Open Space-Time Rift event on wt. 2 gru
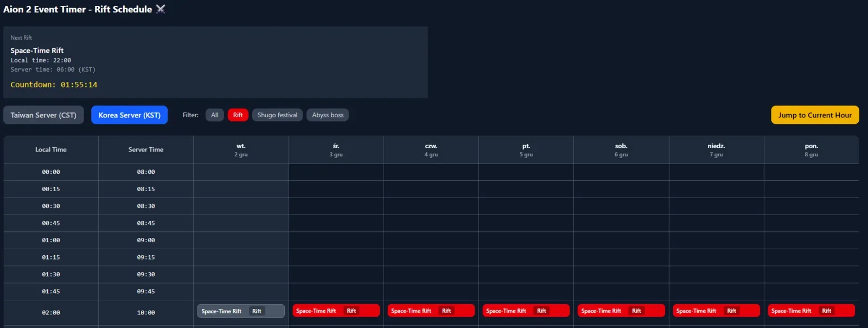This screenshot has height=328, width=868. (241, 311)
